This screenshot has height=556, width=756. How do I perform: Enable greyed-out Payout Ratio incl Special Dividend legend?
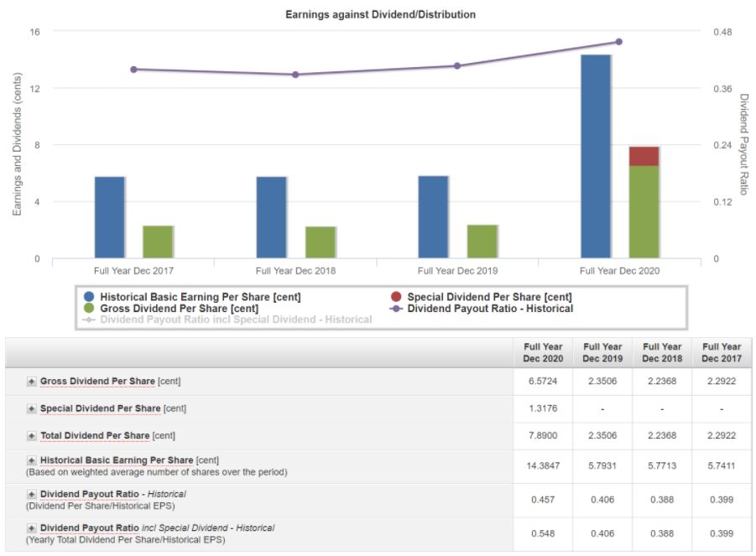(235, 320)
